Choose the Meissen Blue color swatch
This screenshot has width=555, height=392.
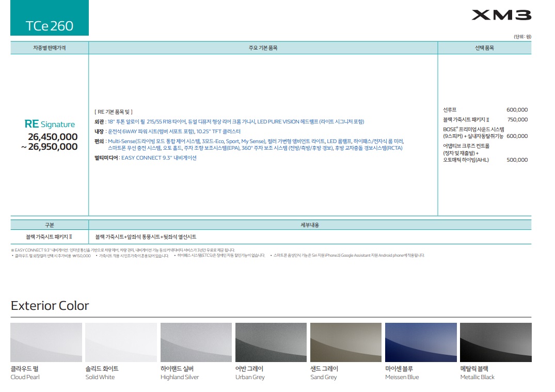click(421, 342)
